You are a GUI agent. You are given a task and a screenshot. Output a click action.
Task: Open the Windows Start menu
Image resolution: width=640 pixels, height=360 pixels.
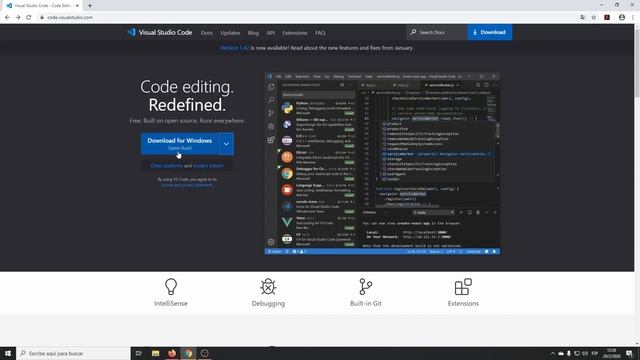tap(8, 353)
